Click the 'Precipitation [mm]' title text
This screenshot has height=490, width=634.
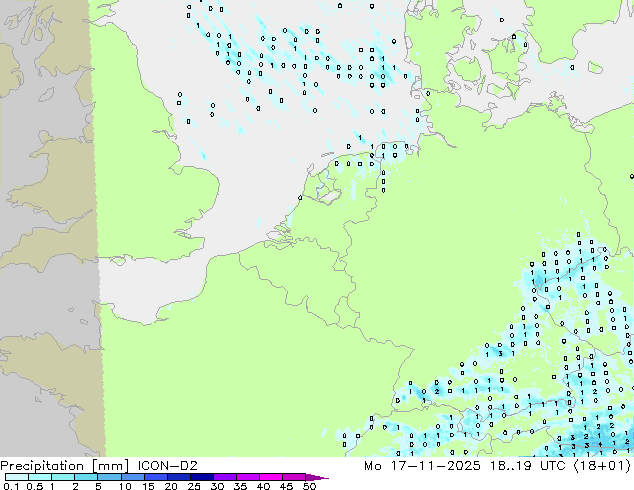[65, 466]
